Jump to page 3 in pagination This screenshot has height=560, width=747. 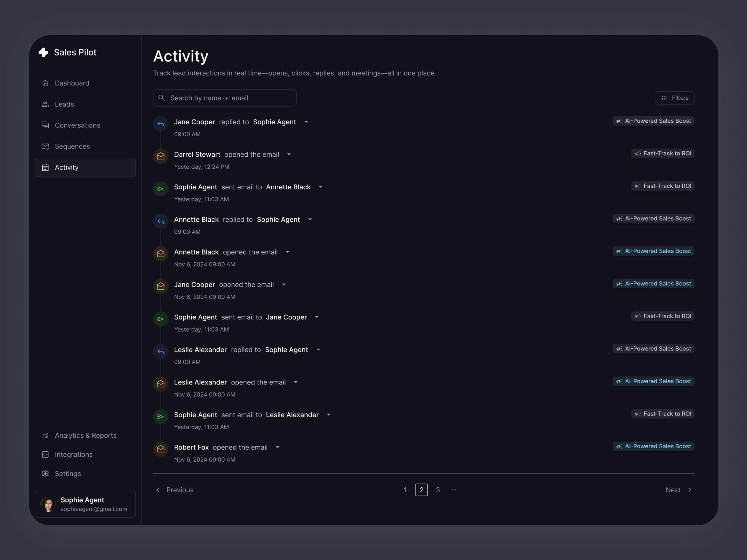438,490
